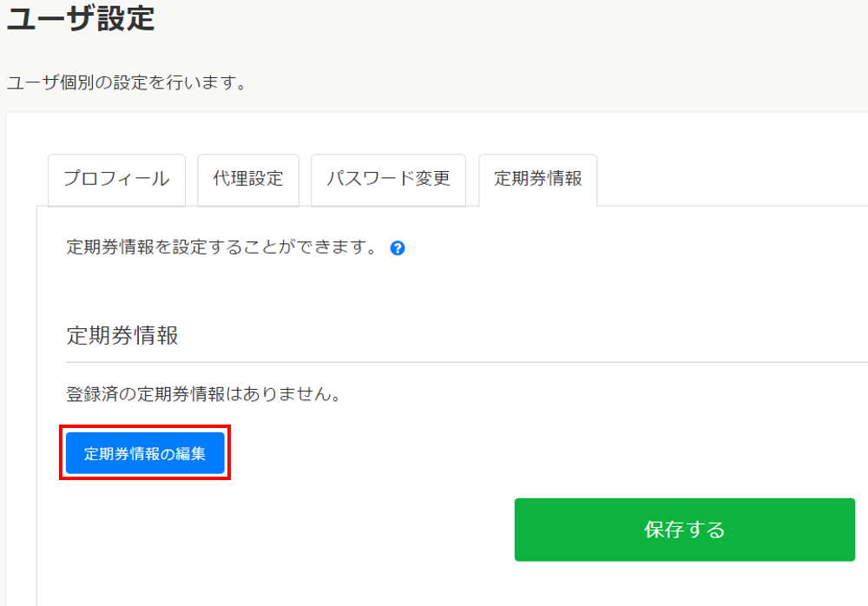Image resolution: width=868 pixels, height=606 pixels.
Task: Open the password change tab
Action: pyautogui.click(x=388, y=180)
